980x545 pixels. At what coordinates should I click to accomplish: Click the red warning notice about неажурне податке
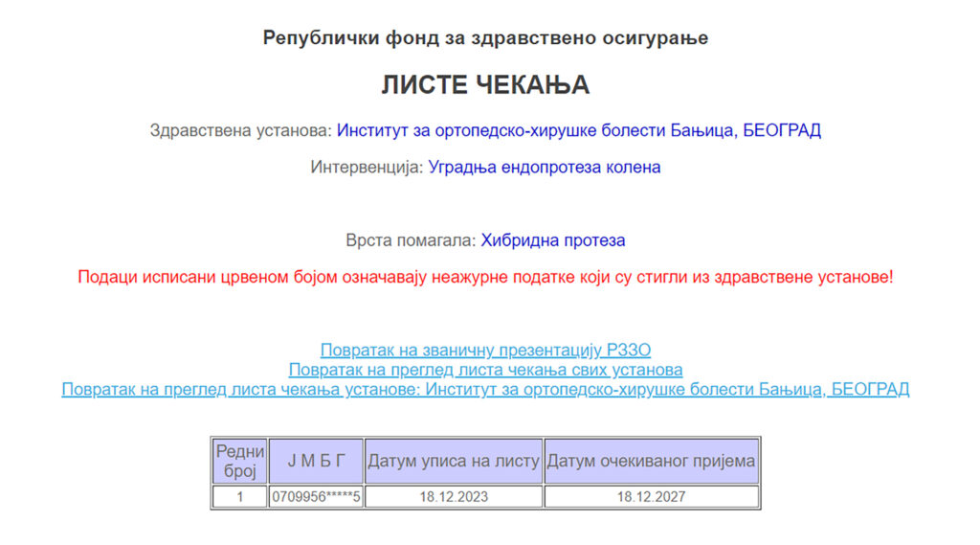[485, 278]
